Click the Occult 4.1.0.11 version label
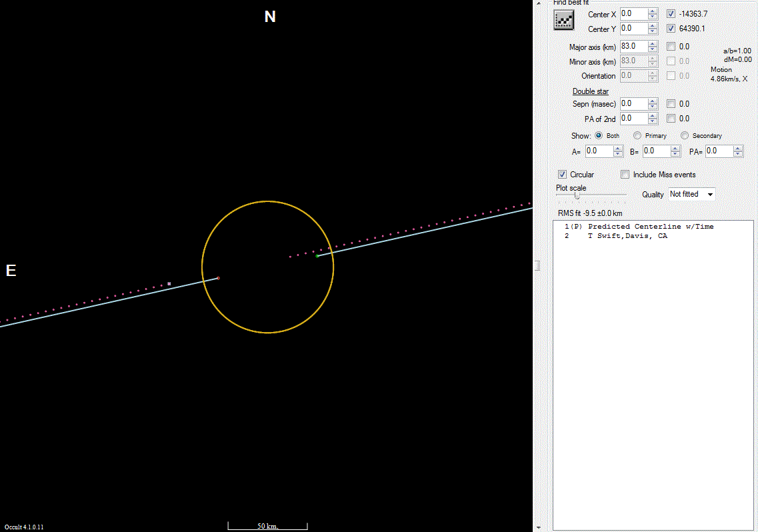The width and height of the screenshot is (758, 532). [x=24, y=527]
